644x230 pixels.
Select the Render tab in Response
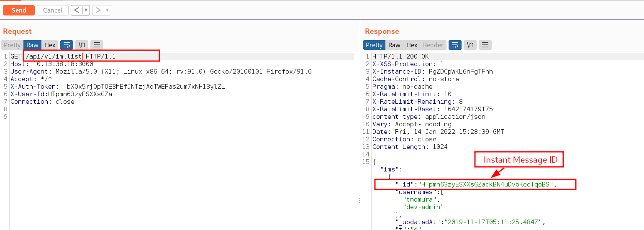(433, 45)
